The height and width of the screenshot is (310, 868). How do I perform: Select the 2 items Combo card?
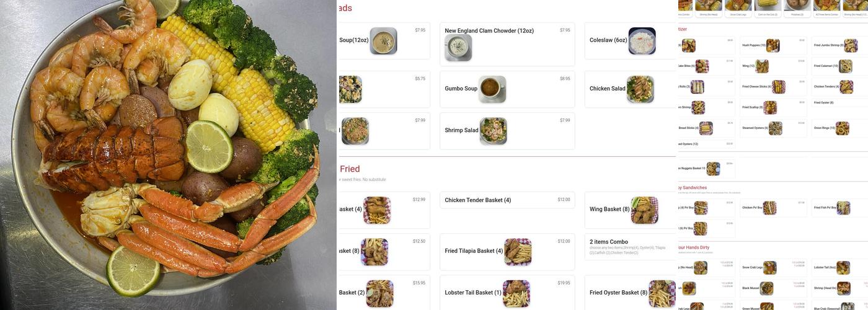(630, 247)
